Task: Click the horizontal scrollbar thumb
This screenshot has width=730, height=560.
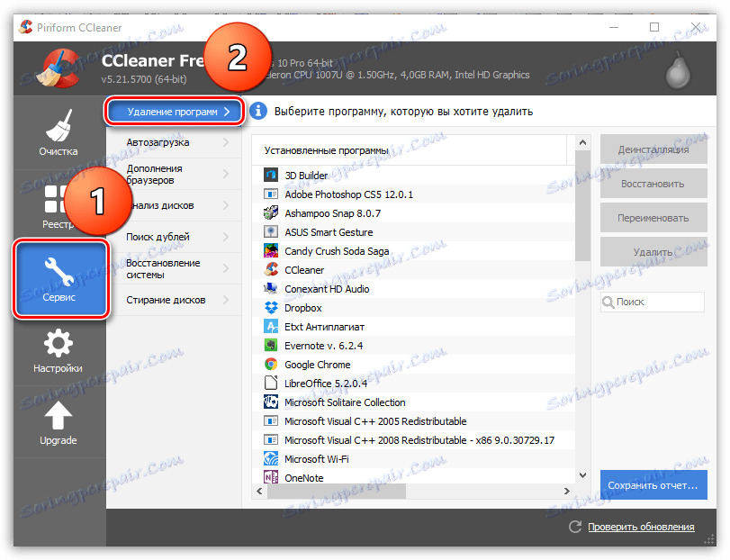Action: click(x=336, y=491)
